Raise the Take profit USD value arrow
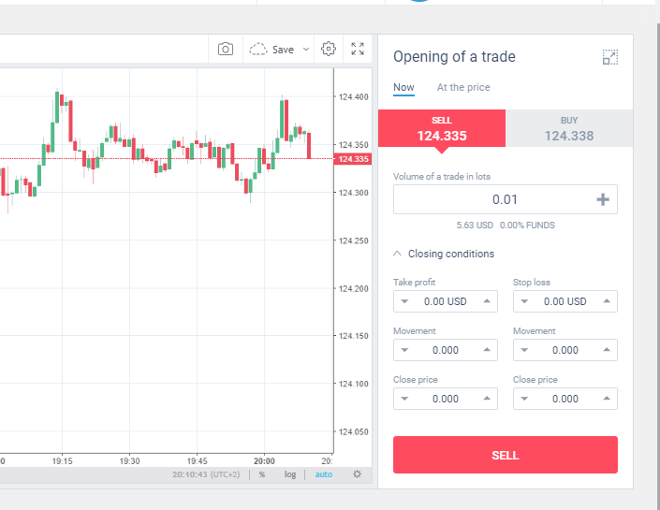This screenshot has height=510, width=660. click(x=487, y=301)
